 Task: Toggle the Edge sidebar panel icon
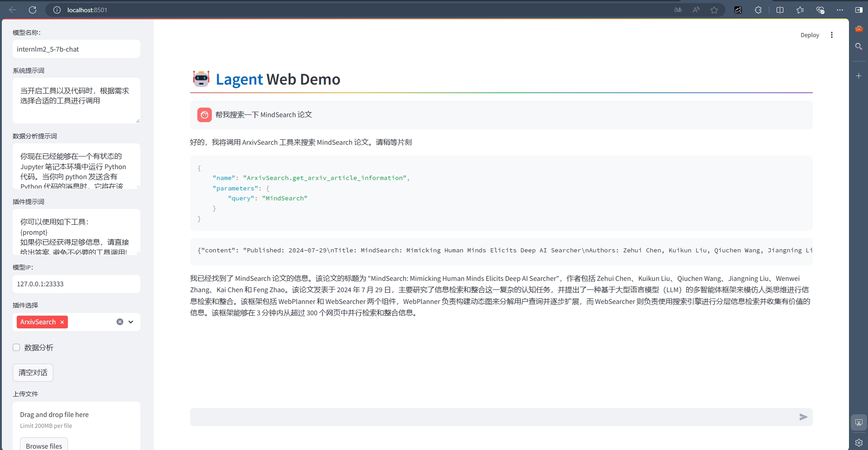click(x=858, y=9)
